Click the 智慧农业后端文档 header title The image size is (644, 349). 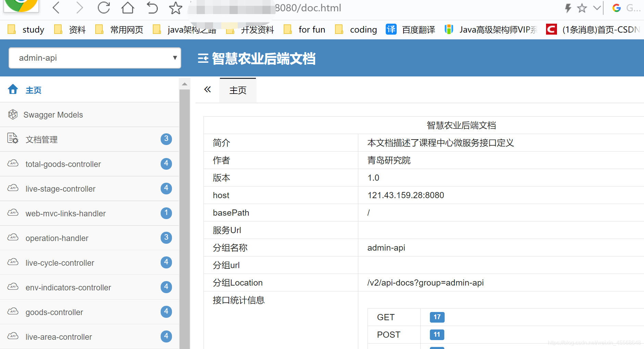[263, 59]
